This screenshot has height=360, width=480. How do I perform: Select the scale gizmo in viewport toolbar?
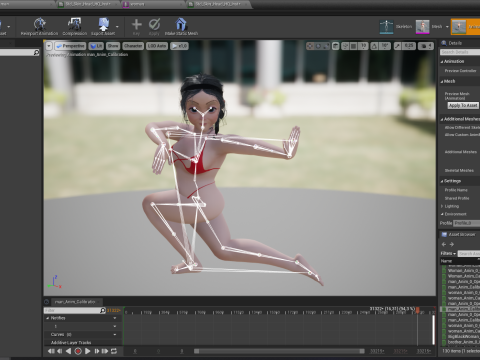tap(326, 46)
